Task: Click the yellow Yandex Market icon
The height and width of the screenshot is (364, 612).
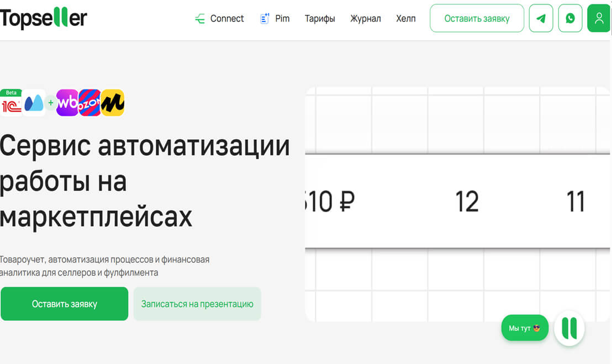Action: pyautogui.click(x=113, y=103)
